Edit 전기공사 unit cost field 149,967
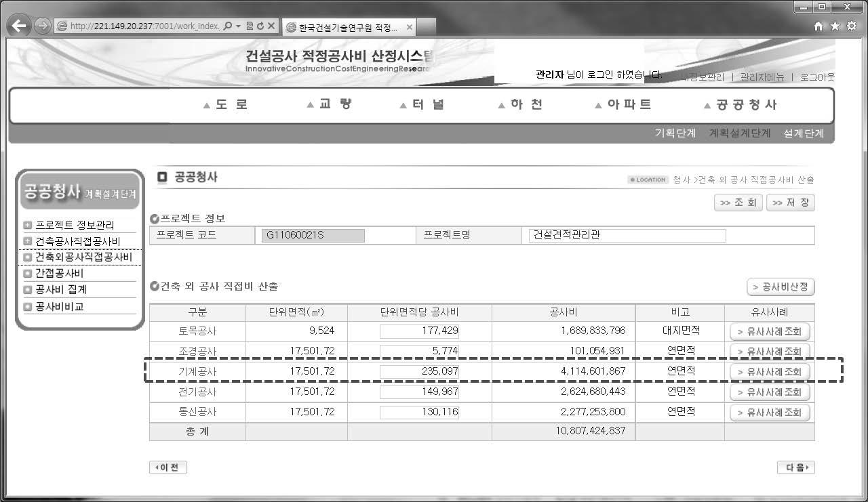The width and height of the screenshot is (868, 502). (419, 392)
